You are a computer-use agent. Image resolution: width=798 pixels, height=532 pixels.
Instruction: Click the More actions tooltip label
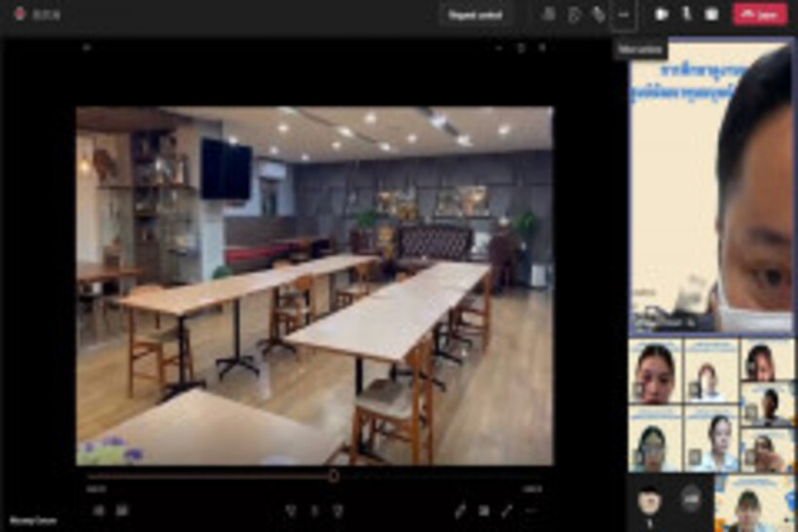[x=640, y=50]
